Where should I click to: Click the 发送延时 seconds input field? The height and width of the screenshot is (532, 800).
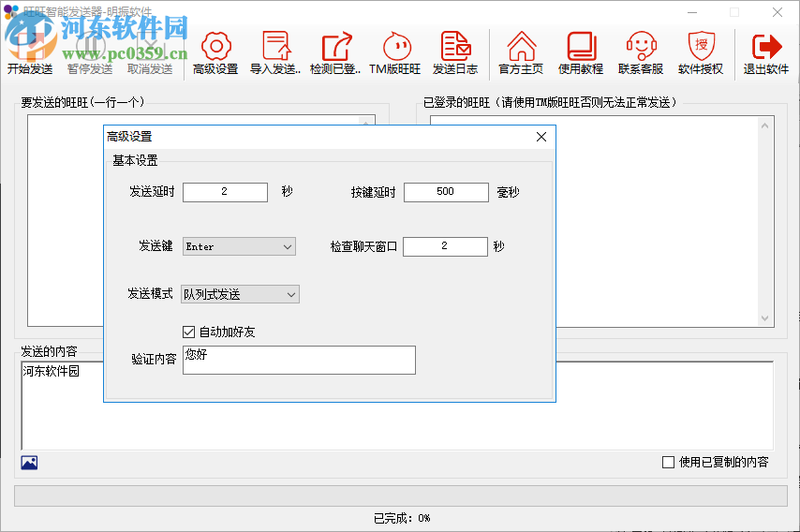(x=225, y=192)
